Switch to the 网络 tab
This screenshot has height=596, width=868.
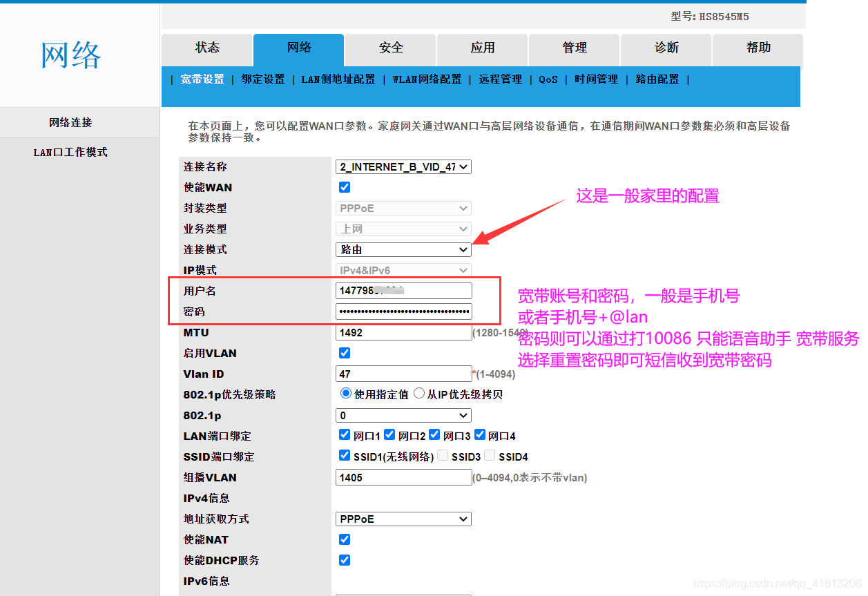coord(299,48)
